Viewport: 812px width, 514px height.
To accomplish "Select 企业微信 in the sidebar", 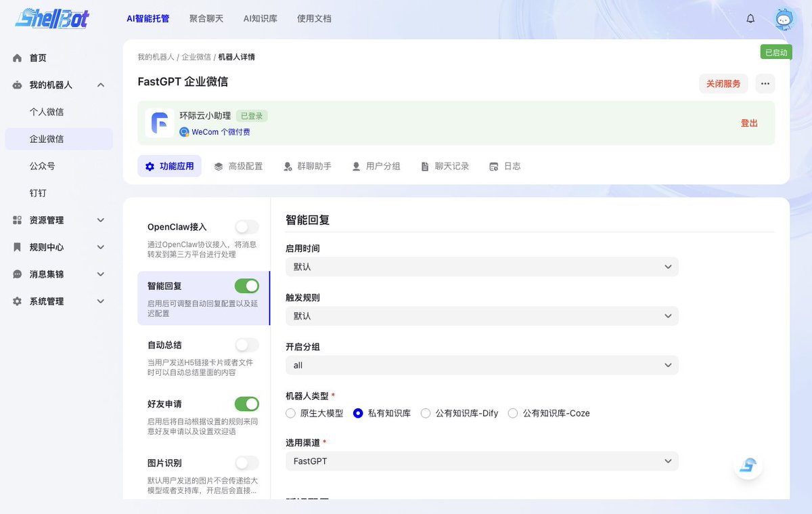I will coord(59,140).
